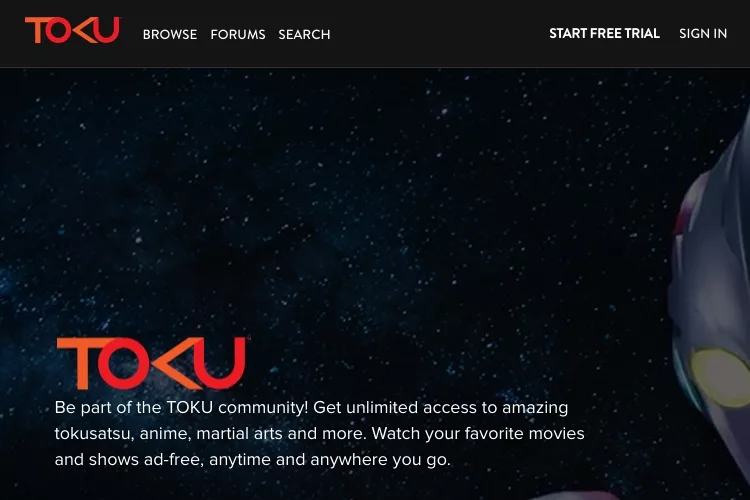
Task: Click the orange K arrow in the hero logo
Action: coord(173,364)
